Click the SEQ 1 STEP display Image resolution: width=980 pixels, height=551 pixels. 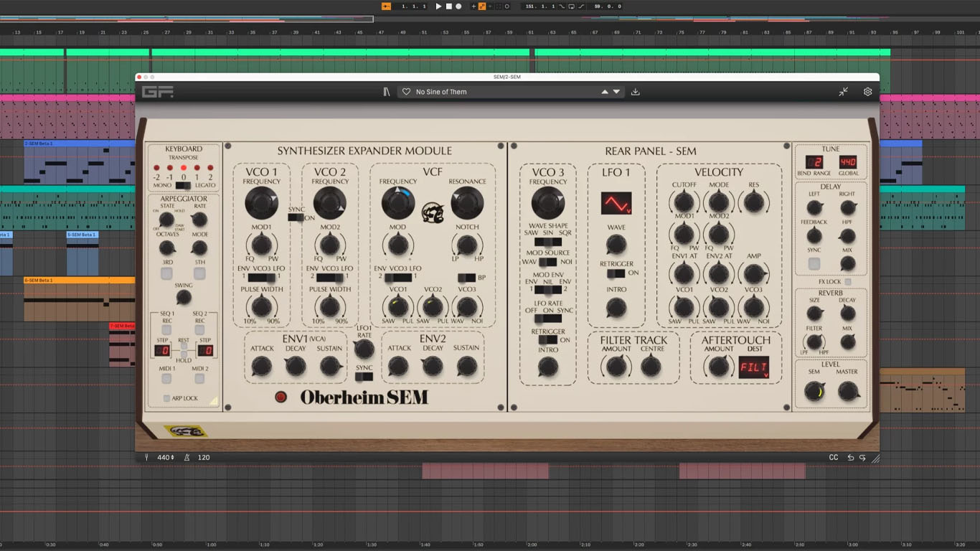coord(164,350)
